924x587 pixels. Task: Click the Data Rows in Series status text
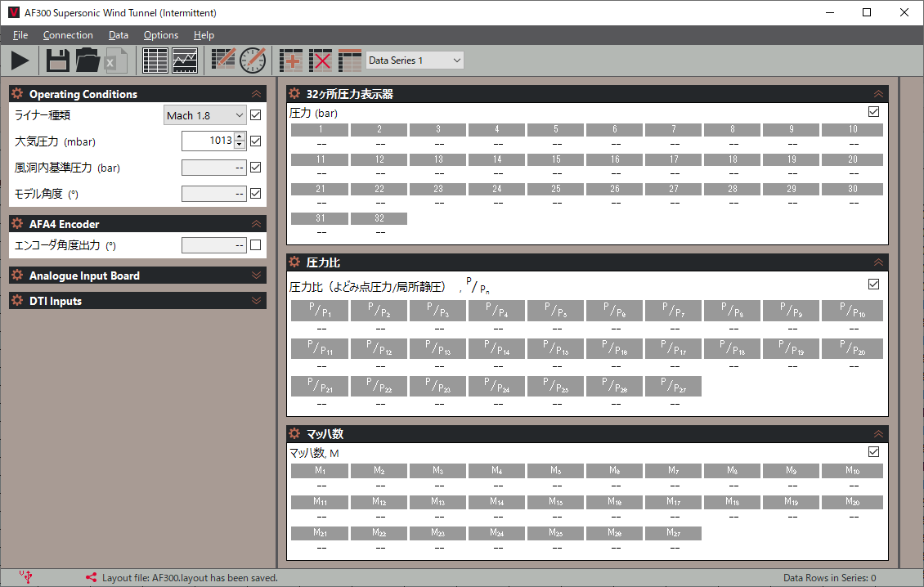coord(829,577)
